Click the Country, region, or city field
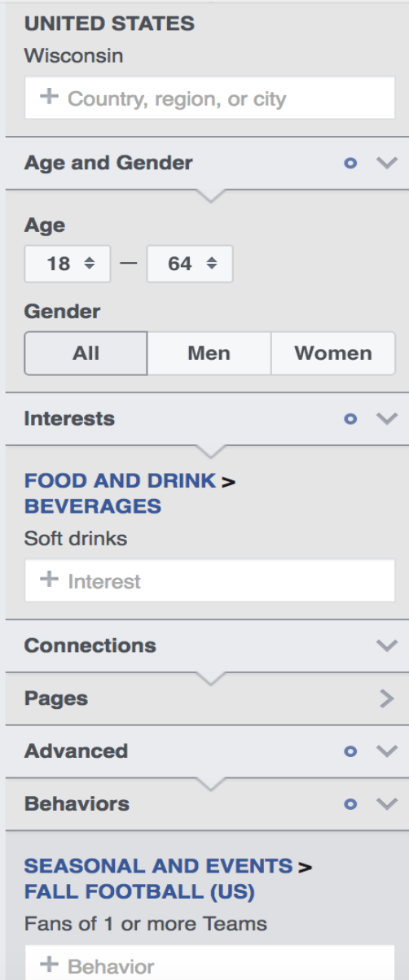409x980 pixels. pos(210,99)
